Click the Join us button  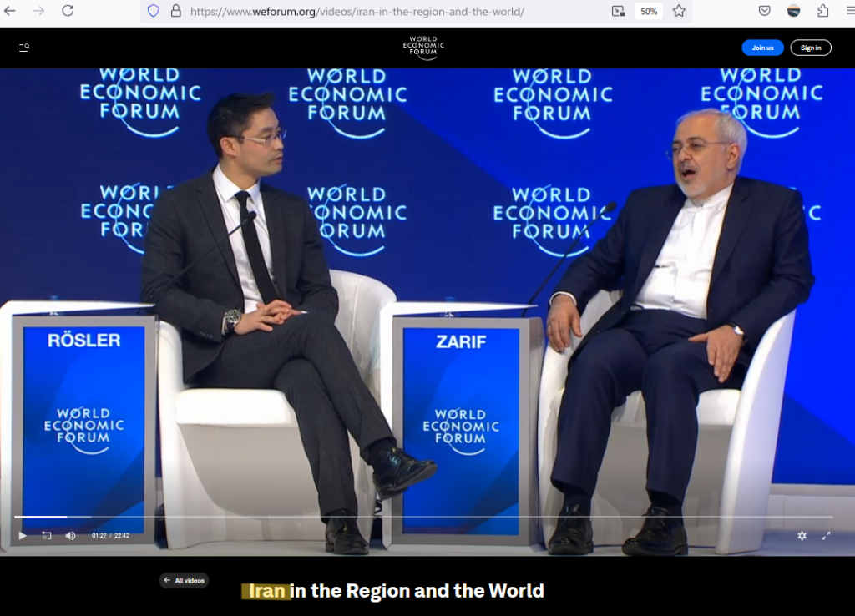pyautogui.click(x=762, y=48)
